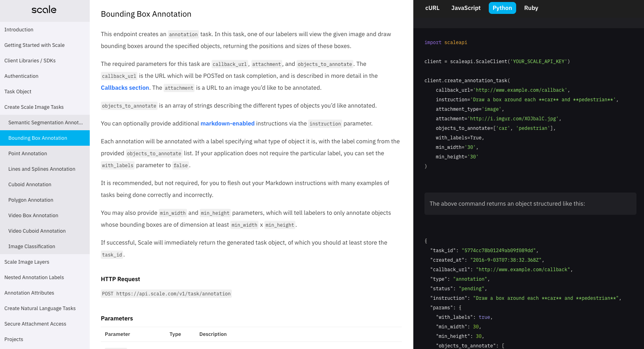Follow the Callbacks section link
Viewport: 644px width, 349px height.
click(125, 88)
